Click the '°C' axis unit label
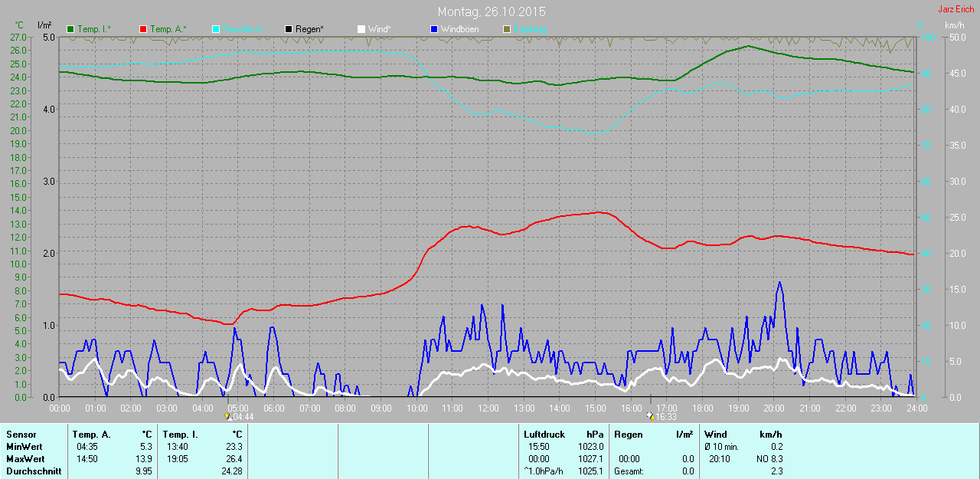This screenshot has width=980, height=479. 19,25
